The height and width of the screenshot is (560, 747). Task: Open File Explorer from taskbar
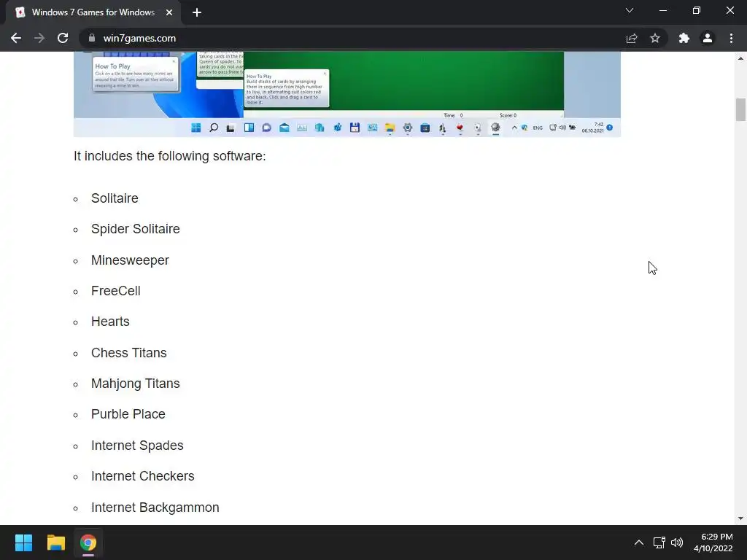pyautogui.click(x=55, y=542)
